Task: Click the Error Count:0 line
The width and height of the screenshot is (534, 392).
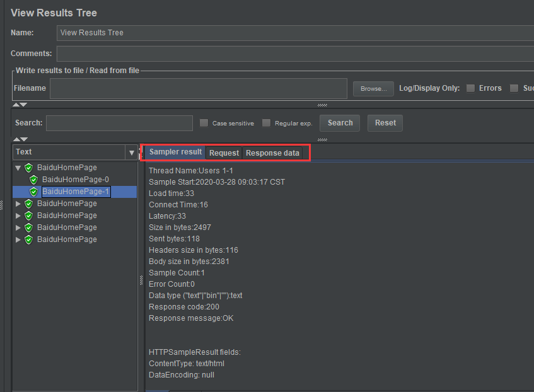Action: tap(171, 284)
